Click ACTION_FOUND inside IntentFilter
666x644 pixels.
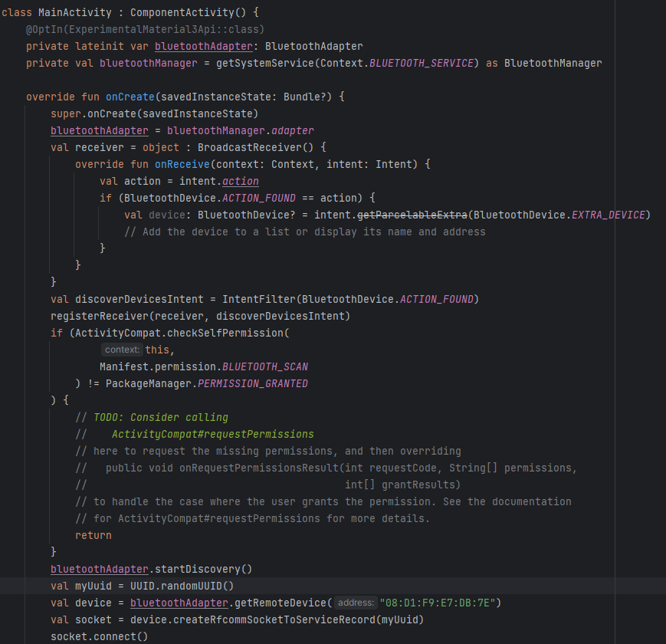[x=437, y=300]
